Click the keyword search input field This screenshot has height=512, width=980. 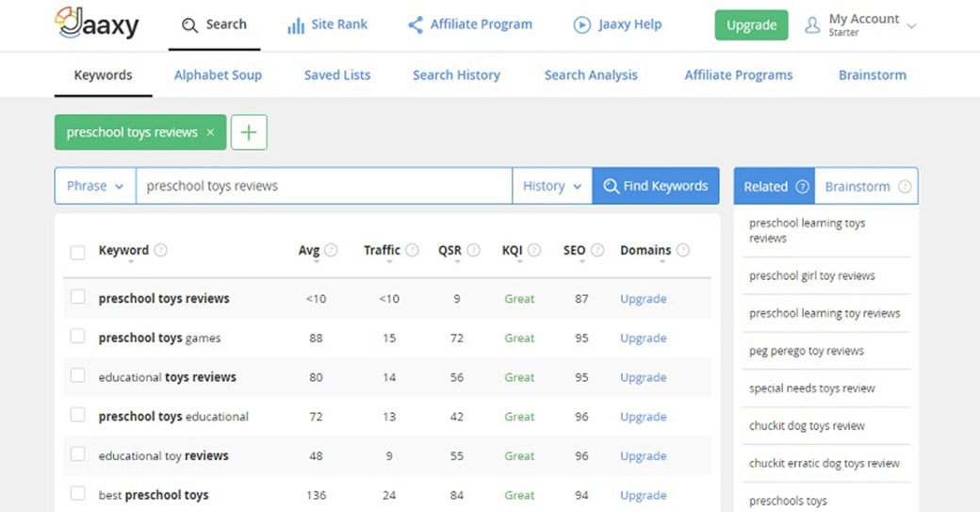324,187
